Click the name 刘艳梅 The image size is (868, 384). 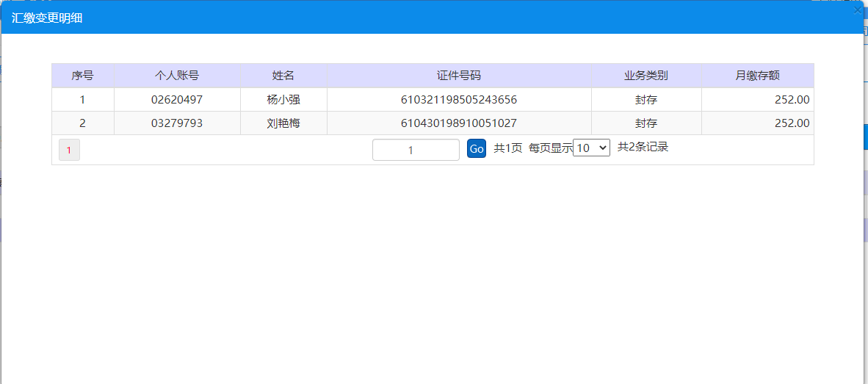283,123
